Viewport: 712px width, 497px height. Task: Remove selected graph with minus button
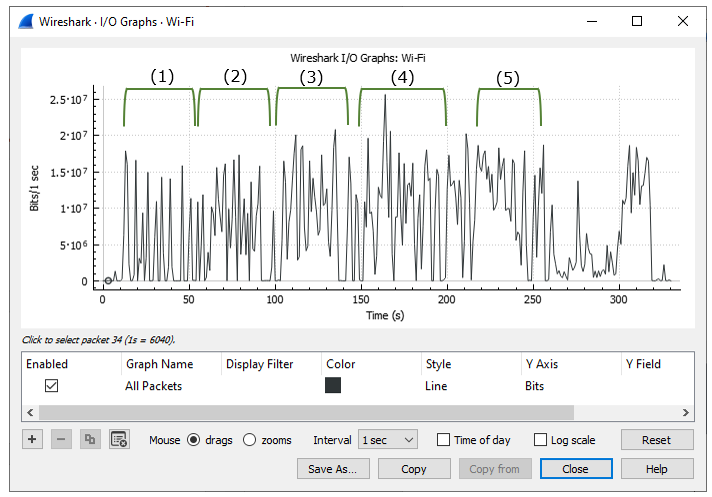(x=61, y=439)
